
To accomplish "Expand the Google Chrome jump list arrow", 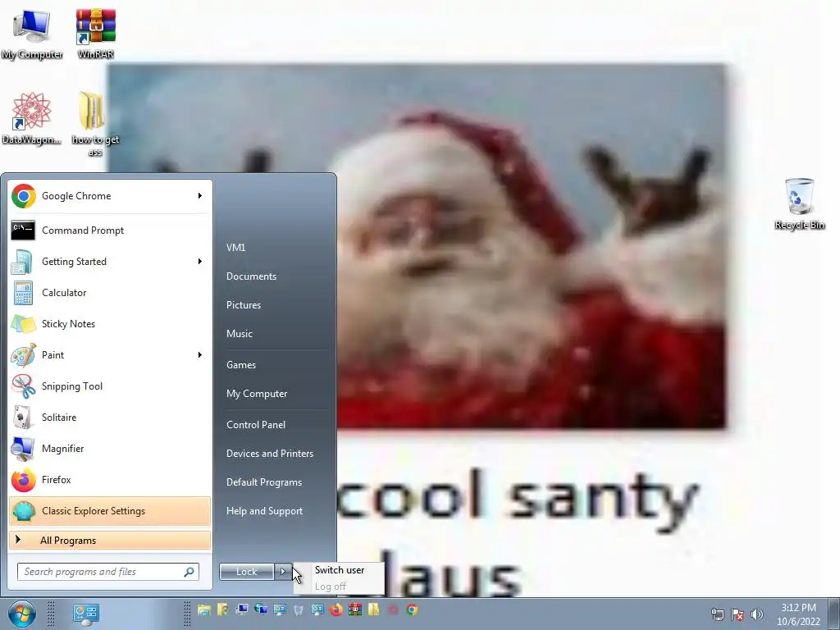I will point(200,196).
